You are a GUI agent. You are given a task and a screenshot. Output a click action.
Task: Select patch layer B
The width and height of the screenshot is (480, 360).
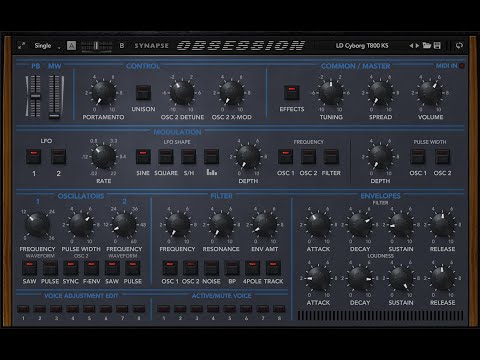coord(122,46)
